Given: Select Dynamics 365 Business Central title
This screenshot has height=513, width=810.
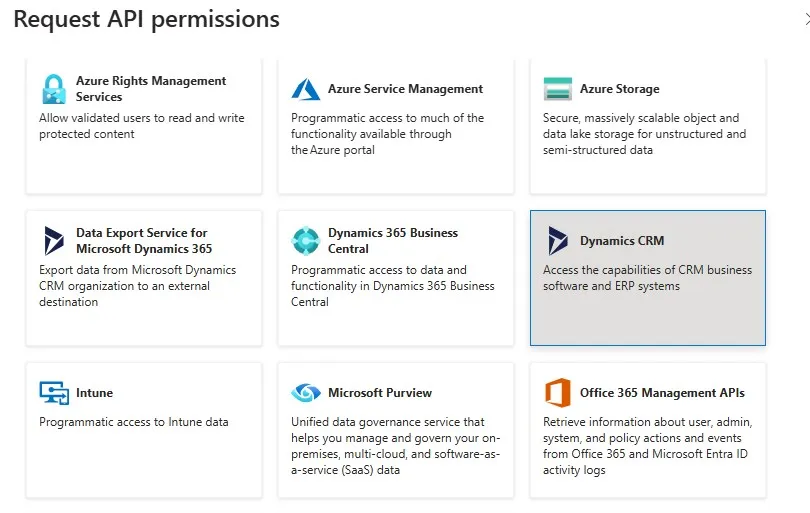Looking at the screenshot, I should (393, 241).
